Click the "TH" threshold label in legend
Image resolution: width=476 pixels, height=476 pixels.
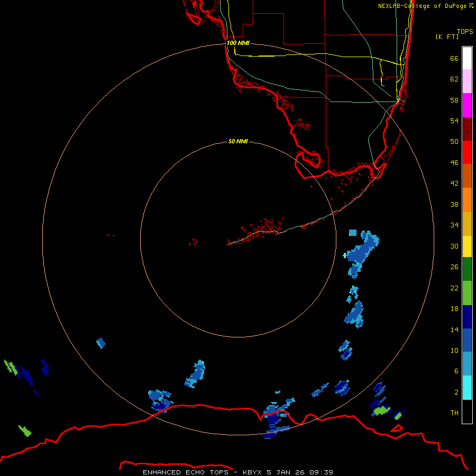(454, 413)
